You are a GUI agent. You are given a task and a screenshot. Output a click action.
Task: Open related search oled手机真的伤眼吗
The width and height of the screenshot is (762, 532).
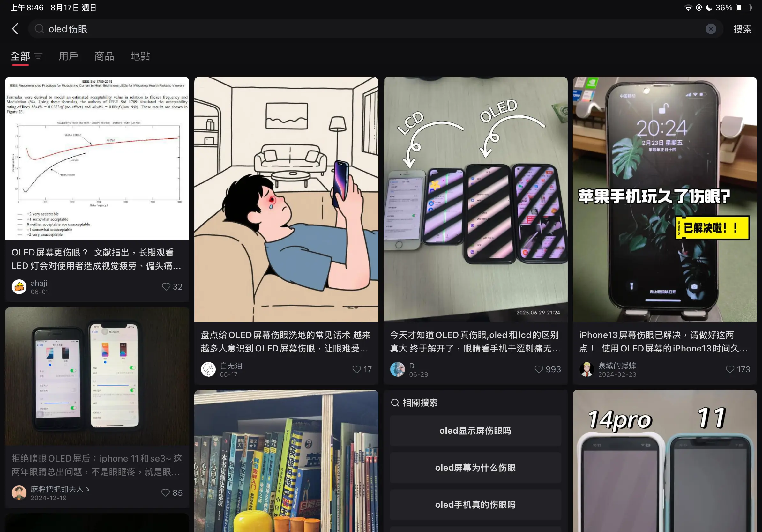(475, 505)
